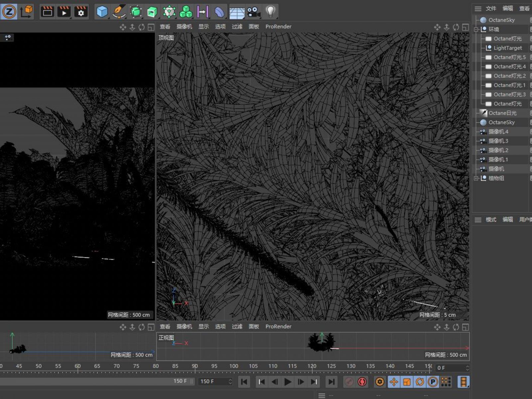Select the Pen spline tool

coord(119,12)
